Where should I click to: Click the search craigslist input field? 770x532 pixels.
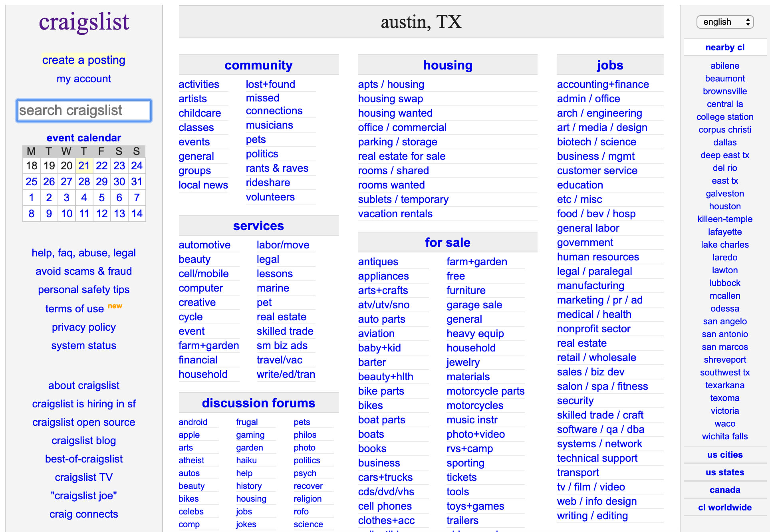83,110
